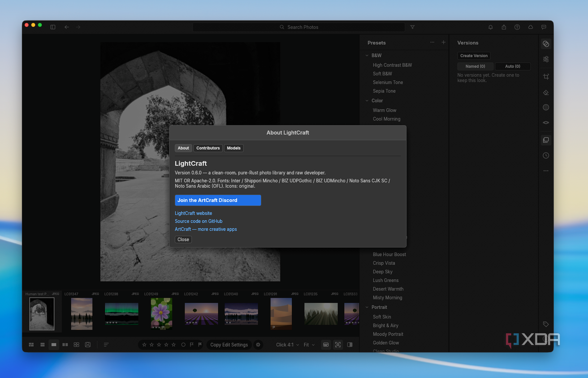
Task: Set rating with the third star
Action: click(x=159, y=345)
